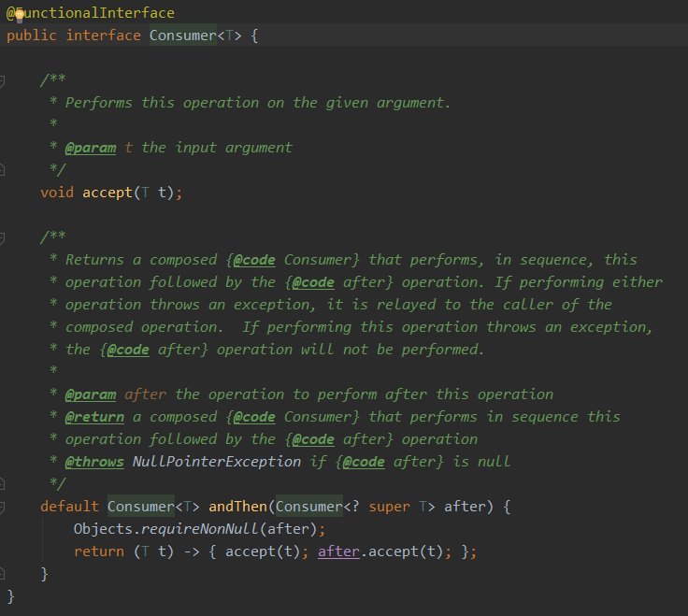Click '@param' tag above the accept method

(x=91, y=148)
